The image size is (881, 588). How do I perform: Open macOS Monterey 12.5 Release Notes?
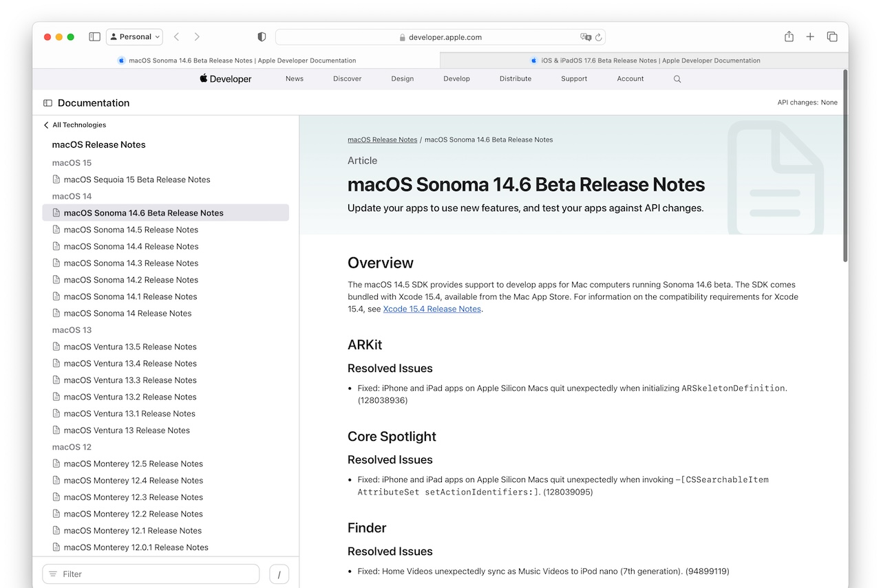pyautogui.click(x=134, y=464)
